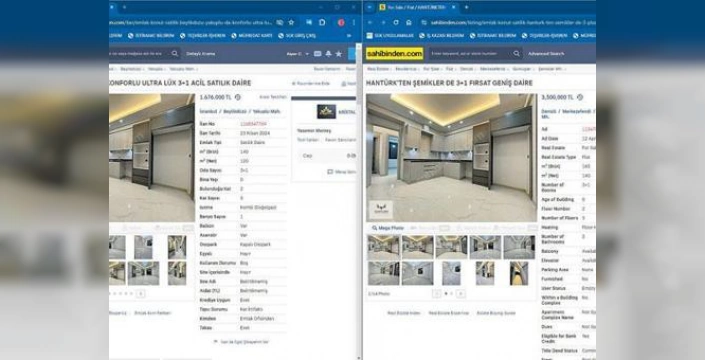Open the Real Estate Expertise link
Viewport: 705px width, 360px height.
[x=449, y=313]
